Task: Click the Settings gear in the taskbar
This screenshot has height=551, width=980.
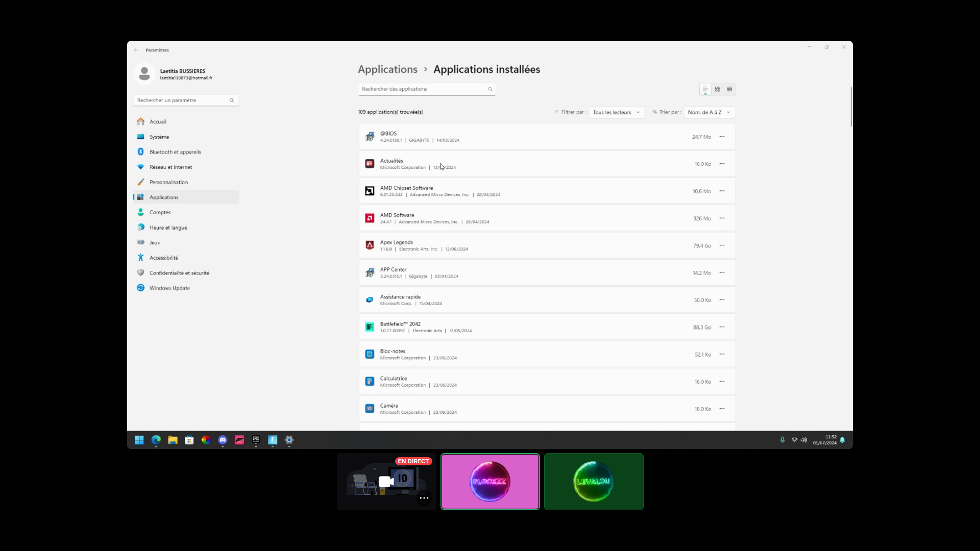Action: pyautogui.click(x=289, y=440)
